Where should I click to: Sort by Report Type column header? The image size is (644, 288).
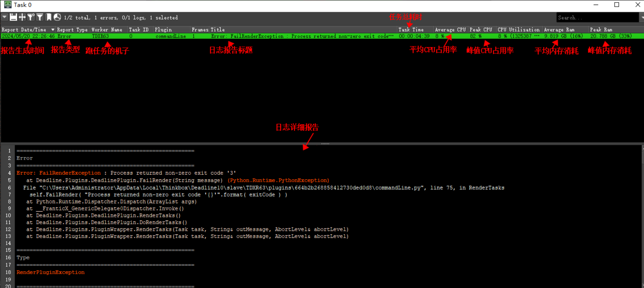[x=72, y=30]
